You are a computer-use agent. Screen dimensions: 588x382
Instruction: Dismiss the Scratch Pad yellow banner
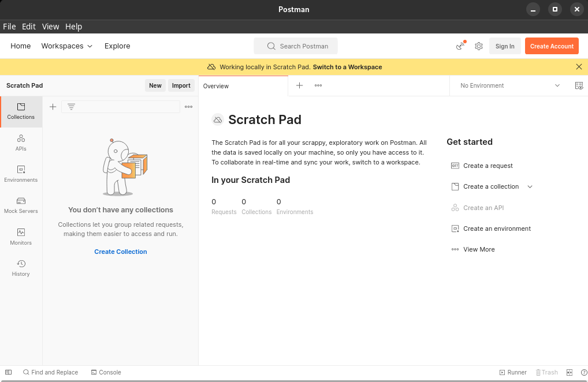579,67
